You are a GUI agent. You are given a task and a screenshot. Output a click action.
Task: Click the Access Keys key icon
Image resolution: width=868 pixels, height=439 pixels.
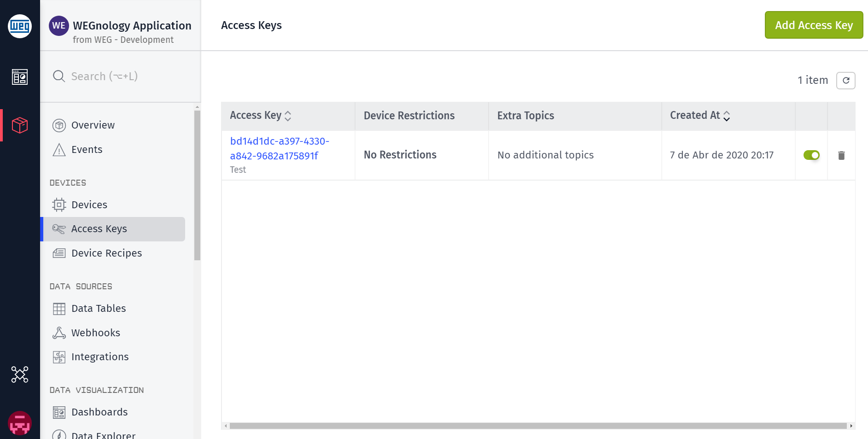(x=59, y=229)
